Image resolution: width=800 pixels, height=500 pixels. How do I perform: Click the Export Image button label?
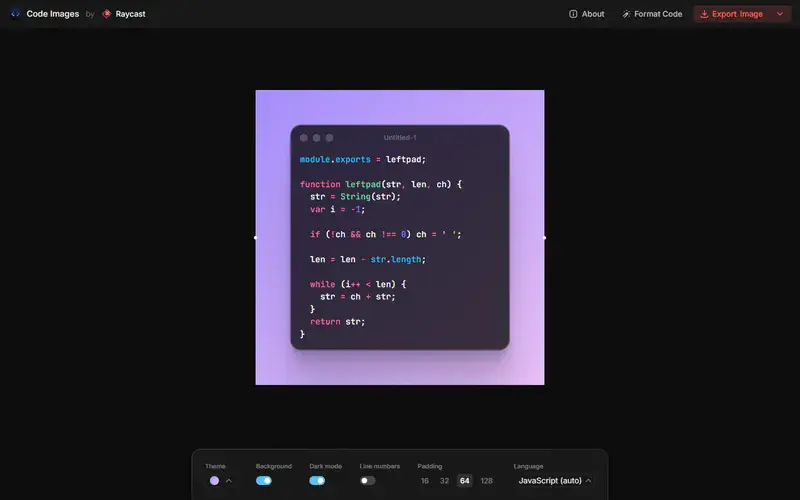click(737, 14)
